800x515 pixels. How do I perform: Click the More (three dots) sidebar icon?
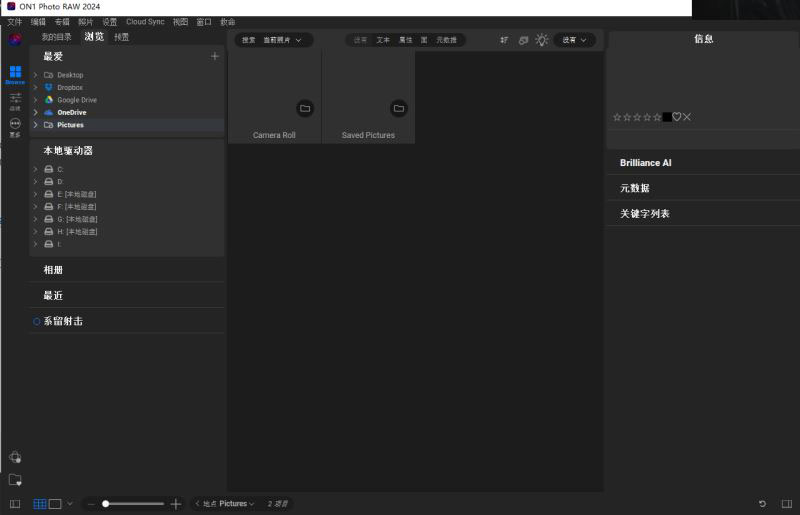click(x=15, y=125)
